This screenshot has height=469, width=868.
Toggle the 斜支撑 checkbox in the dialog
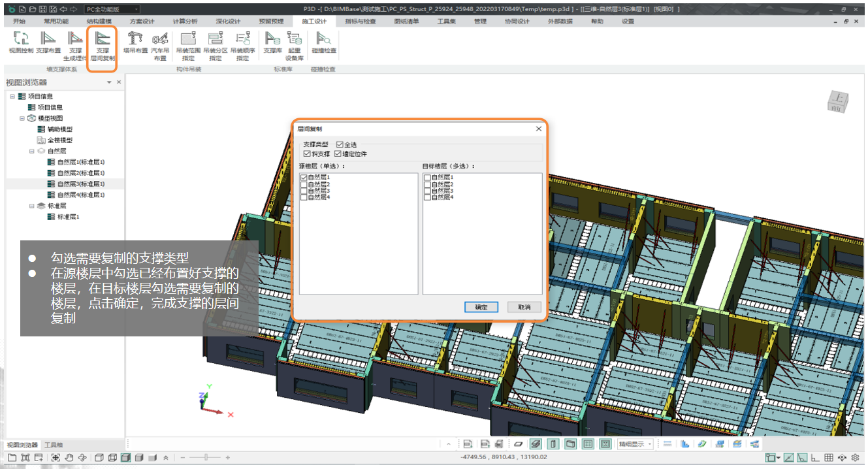(307, 154)
